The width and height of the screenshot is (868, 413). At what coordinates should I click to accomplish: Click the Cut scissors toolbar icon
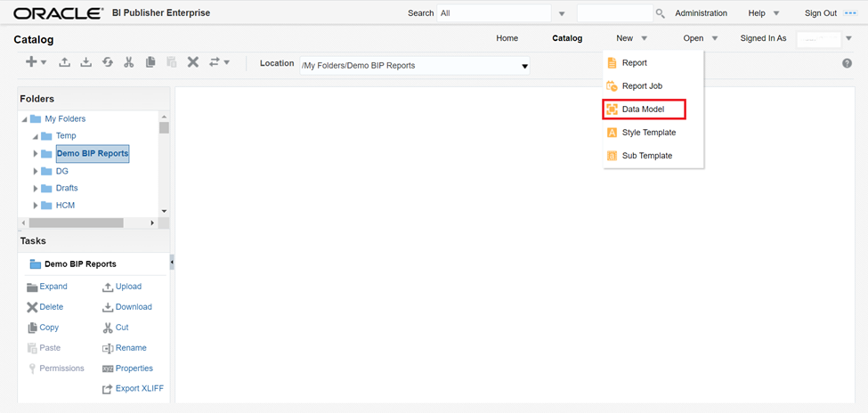coord(129,62)
